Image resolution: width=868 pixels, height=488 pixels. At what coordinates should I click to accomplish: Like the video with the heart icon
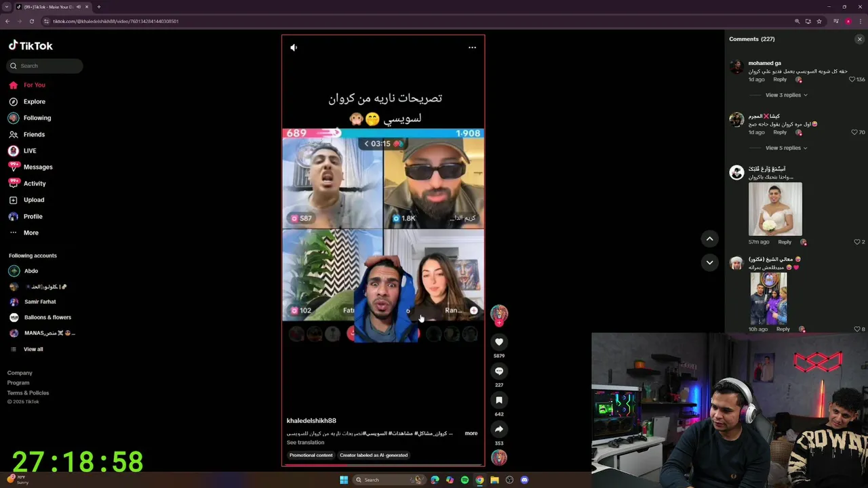[499, 342]
